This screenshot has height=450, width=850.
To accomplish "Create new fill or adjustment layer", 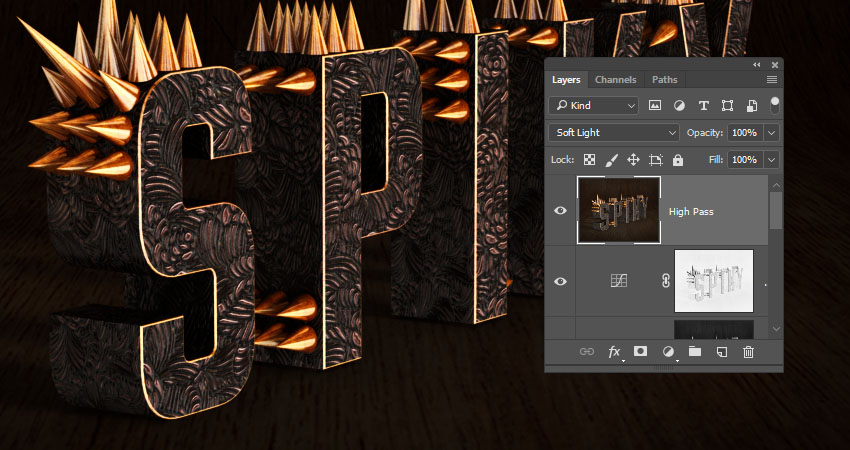I will tap(668, 352).
